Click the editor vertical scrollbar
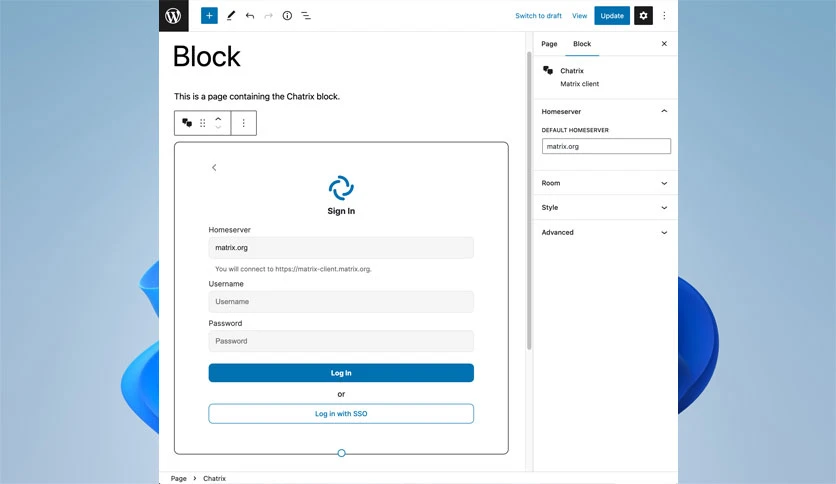 (529, 200)
